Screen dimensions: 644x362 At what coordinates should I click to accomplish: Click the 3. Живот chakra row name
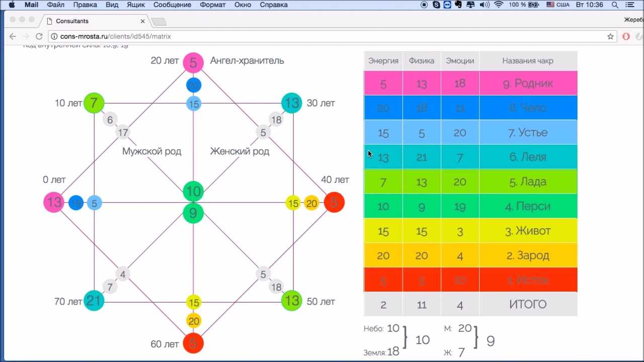pyautogui.click(x=528, y=231)
